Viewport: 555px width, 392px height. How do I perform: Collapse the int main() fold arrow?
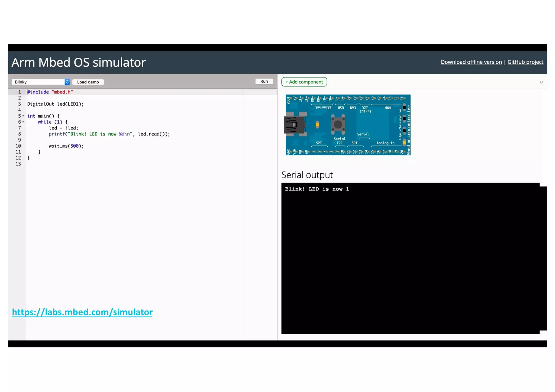tap(24, 116)
